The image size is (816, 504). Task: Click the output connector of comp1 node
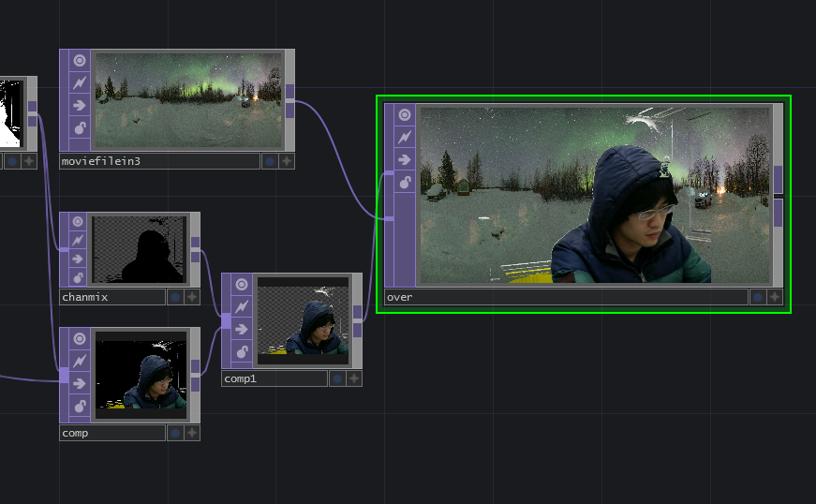[x=357, y=320]
